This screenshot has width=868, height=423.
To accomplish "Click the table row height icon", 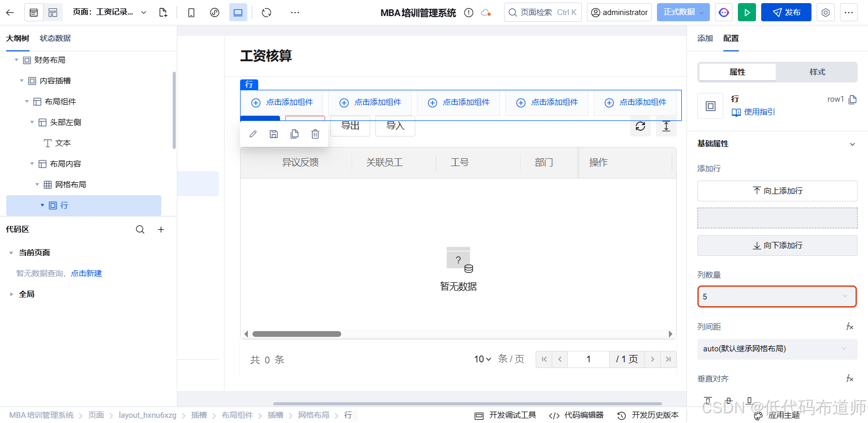I will tap(666, 126).
